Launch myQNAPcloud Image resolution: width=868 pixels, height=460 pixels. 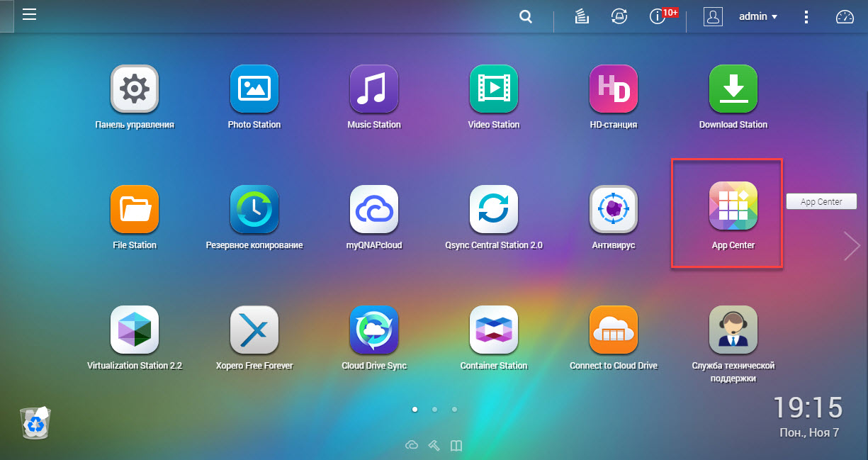click(374, 210)
